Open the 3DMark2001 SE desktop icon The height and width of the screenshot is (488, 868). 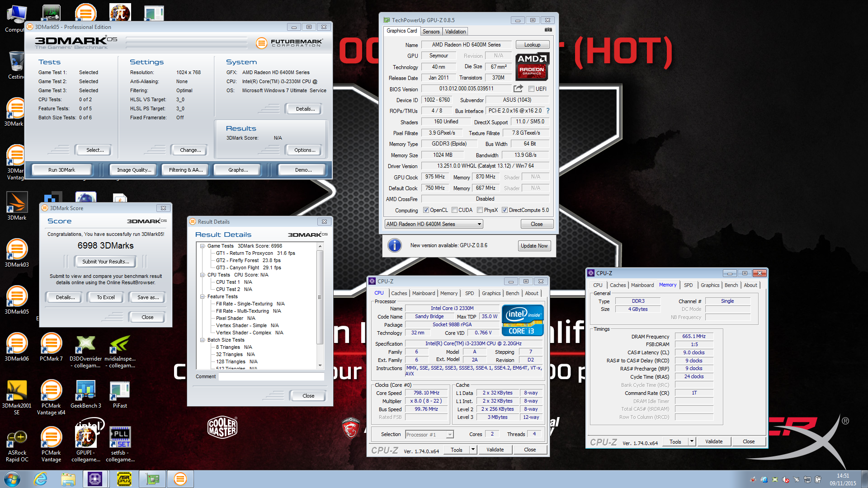17,398
